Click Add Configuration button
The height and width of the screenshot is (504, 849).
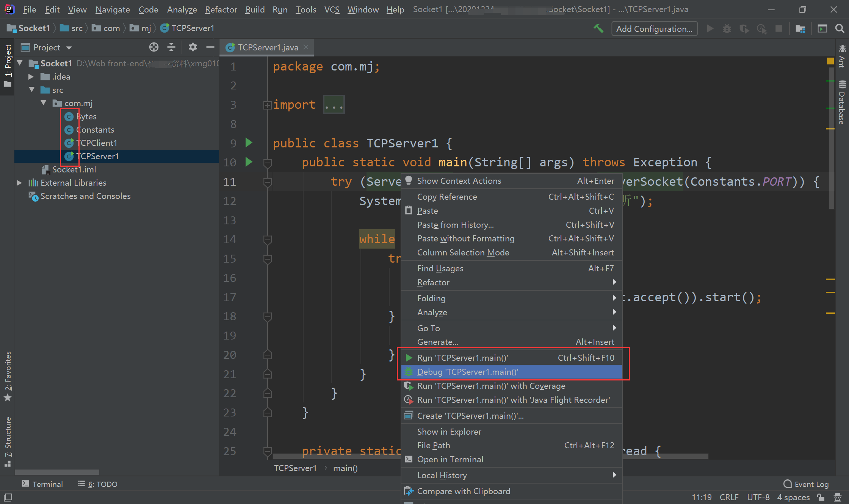click(654, 29)
